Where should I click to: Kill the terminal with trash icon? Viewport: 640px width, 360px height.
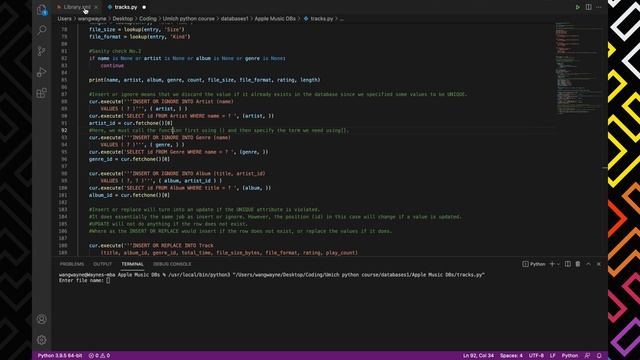[578, 264]
